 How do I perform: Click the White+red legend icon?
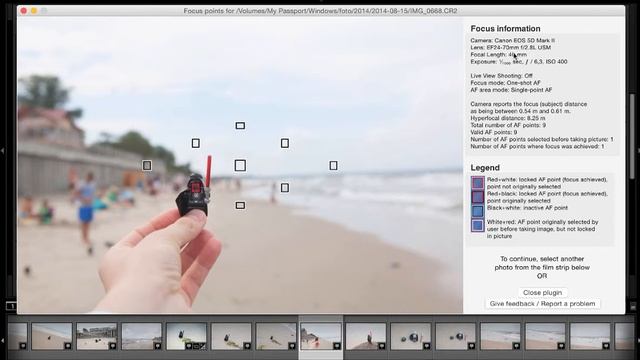(x=478, y=225)
